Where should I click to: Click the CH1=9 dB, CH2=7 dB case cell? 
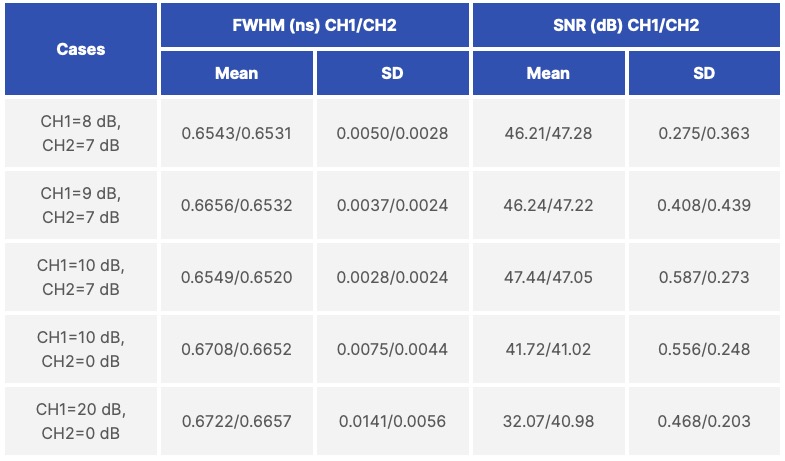tap(80, 205)
